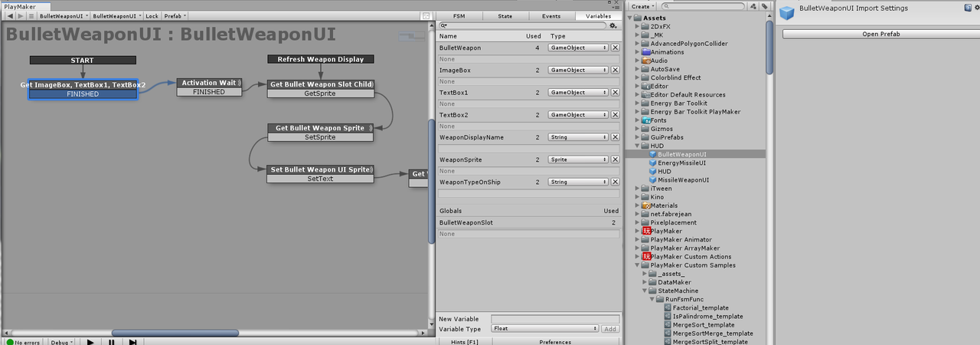Open the Prefab dropdown in PlayMaker toolbar

point(173,15)
